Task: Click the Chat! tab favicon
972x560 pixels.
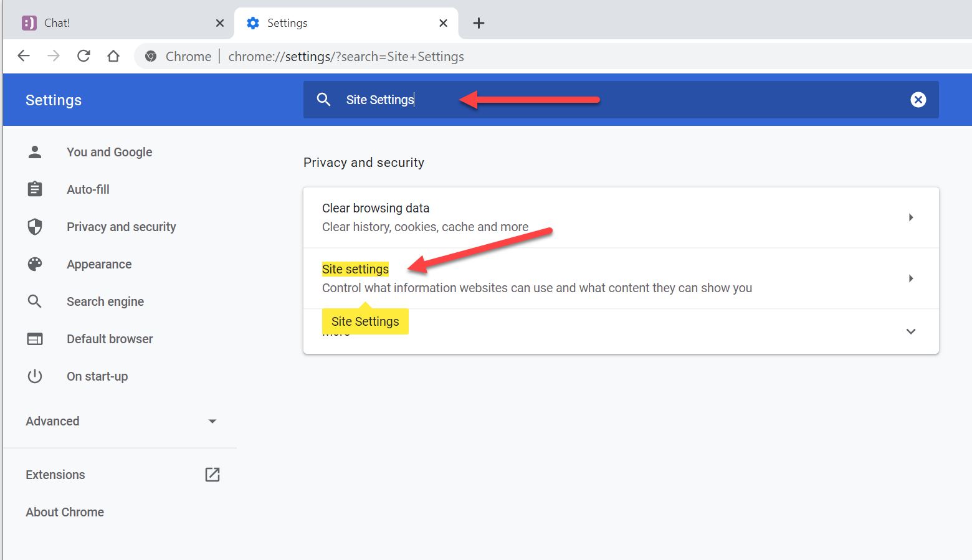Action: click(x=29, y=23)
